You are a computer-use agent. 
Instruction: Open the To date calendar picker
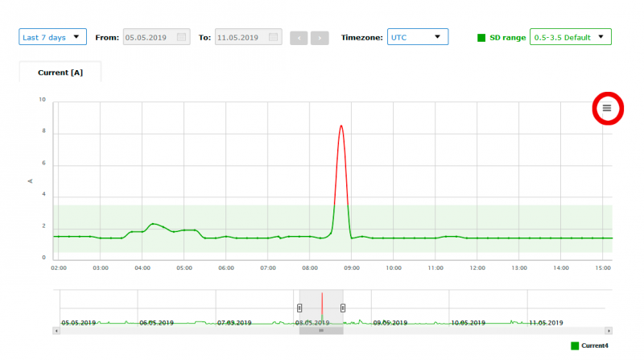pos(274,37)
